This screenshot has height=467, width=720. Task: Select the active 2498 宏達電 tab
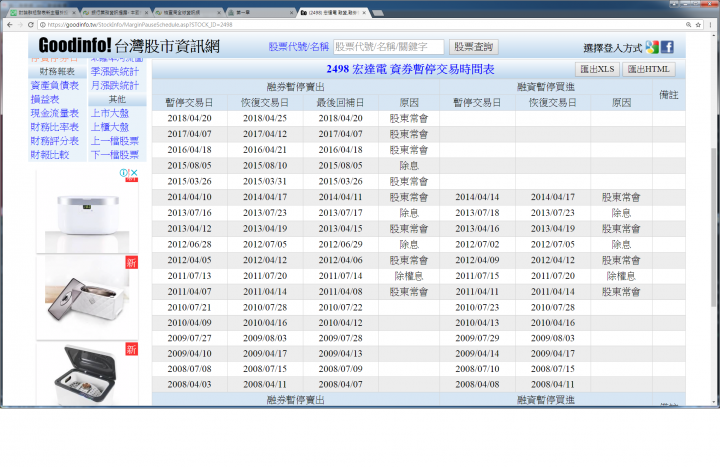click(332, 12)
